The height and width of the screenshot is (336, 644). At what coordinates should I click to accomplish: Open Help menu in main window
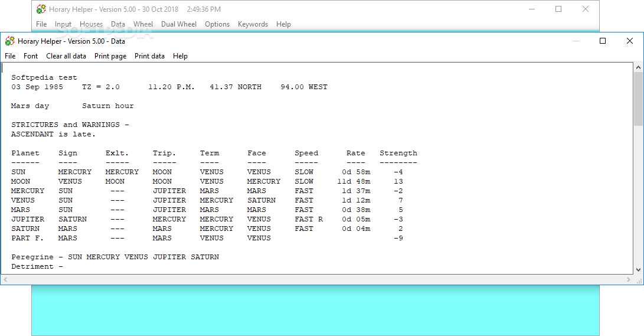pos(284,24)
